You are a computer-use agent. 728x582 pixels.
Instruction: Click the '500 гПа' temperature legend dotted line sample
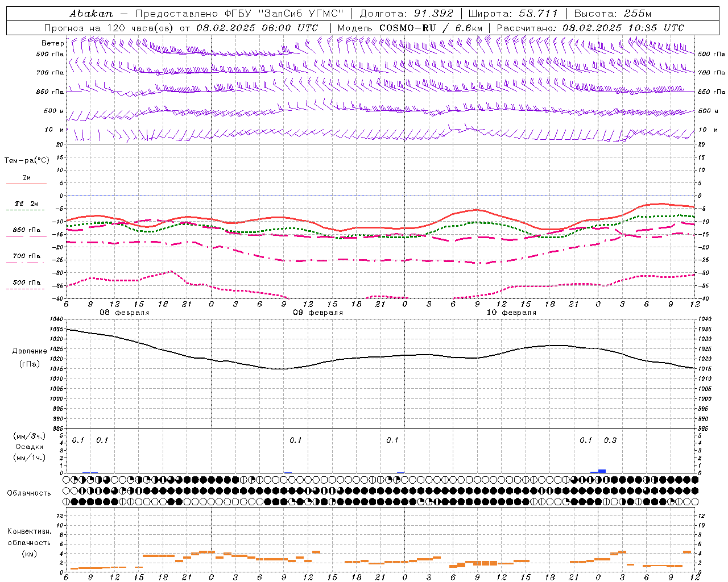point(26,289)
